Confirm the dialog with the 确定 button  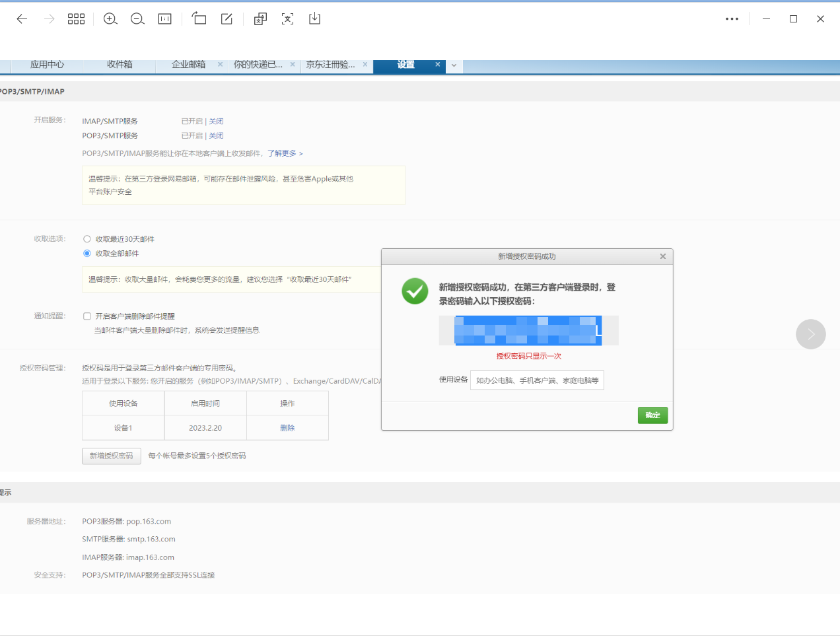(652, 415)
